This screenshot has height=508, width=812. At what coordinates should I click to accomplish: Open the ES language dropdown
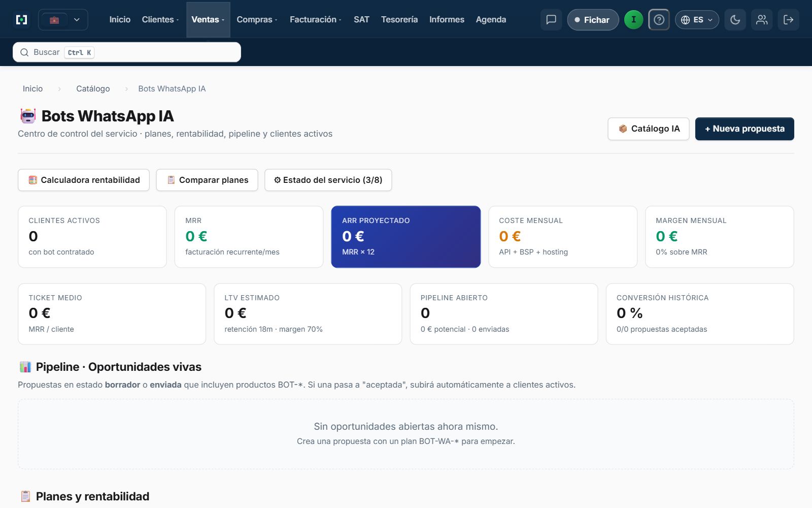(697, 20)
